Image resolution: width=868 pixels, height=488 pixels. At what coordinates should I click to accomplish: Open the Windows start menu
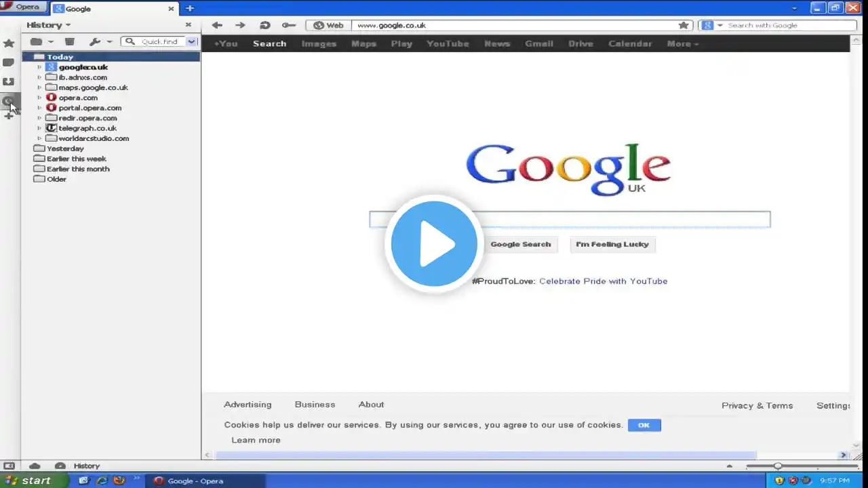(34, 481)
